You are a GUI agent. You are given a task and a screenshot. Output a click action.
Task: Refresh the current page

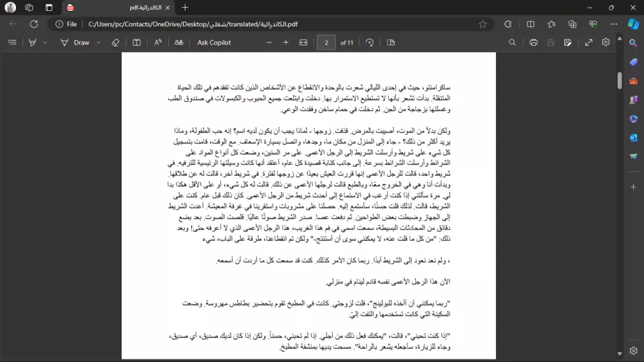click(x=34, y=24)
